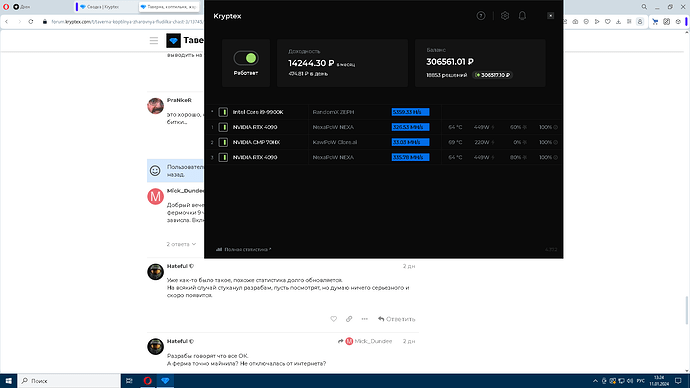Toggle the first NVIDIA RTX 4090 switch
This screenshot has height=388, width=690.
click(223, 127)
